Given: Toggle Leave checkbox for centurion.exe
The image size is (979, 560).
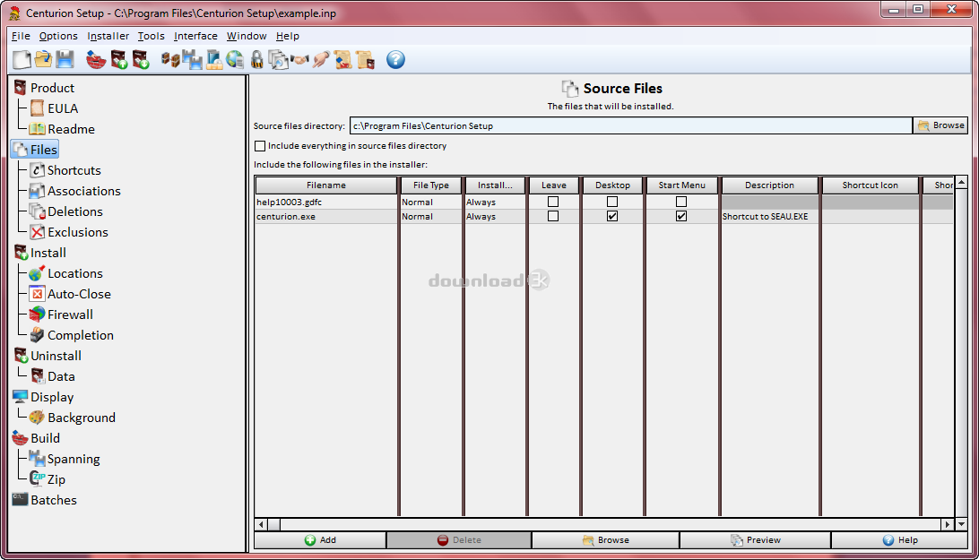Looking at the screenshot, I should pyautogui.click(x=553, y=216).
